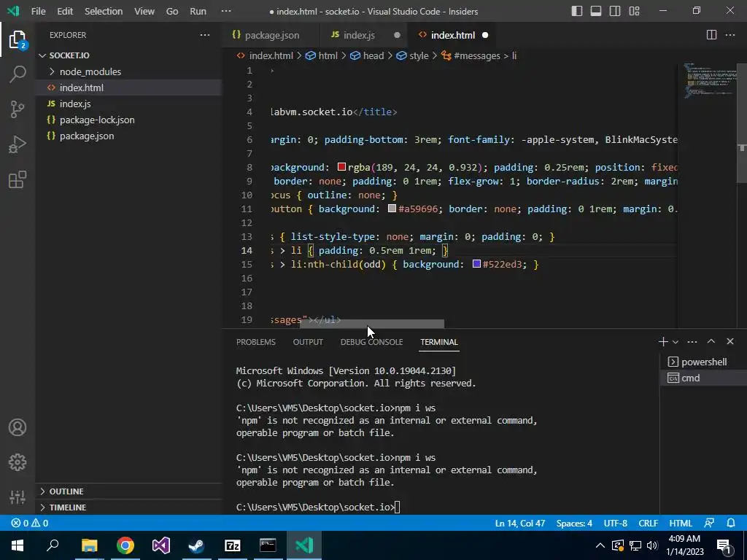Open the terminal panel more actions ellipsis

click(x=692, y=341)
